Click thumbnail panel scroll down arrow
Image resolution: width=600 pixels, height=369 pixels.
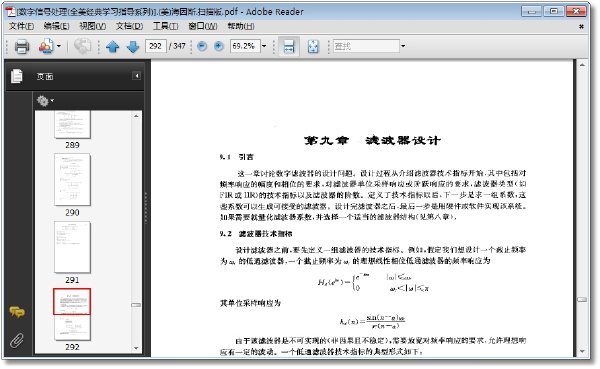pyautogui.click(x=136, y=348)
